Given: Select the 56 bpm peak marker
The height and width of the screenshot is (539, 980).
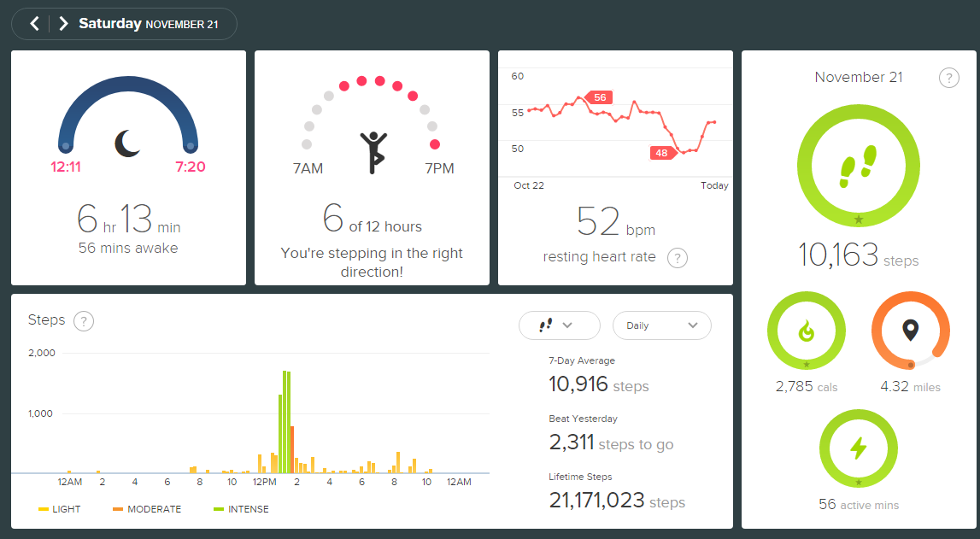Looking at the screenshot, I should [x=599, y=97].
